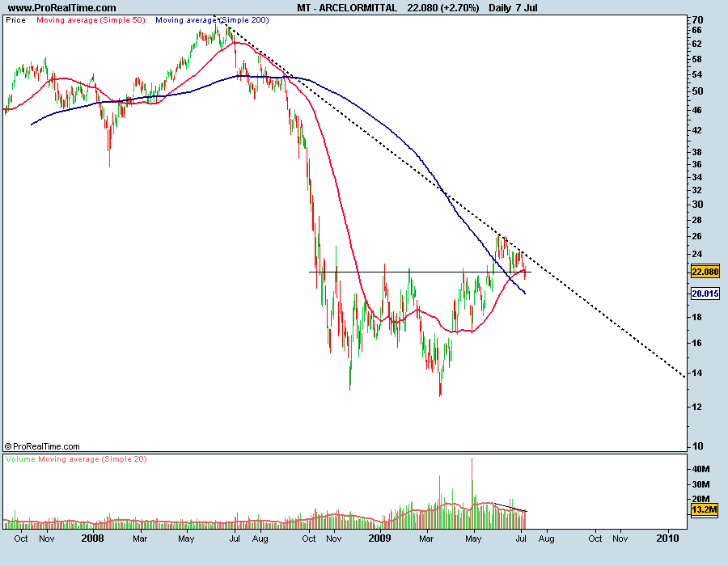The width and height of the screenshot is (728, 566).
Task: Select the 70 price axis label
Action: pos(697,20)
